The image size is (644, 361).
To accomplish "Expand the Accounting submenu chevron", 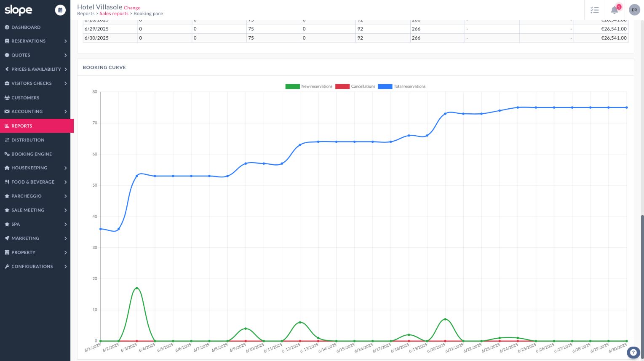I will [x=66, y=112].
